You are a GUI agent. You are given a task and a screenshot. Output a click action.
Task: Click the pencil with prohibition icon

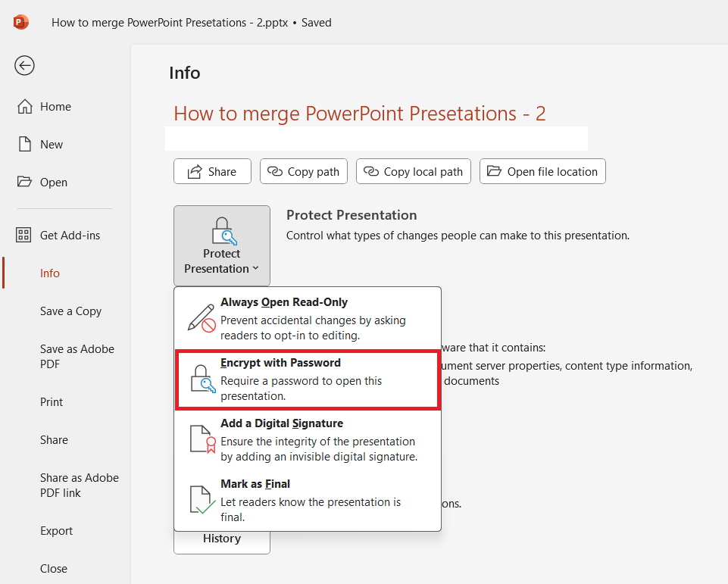coord(202,318)
